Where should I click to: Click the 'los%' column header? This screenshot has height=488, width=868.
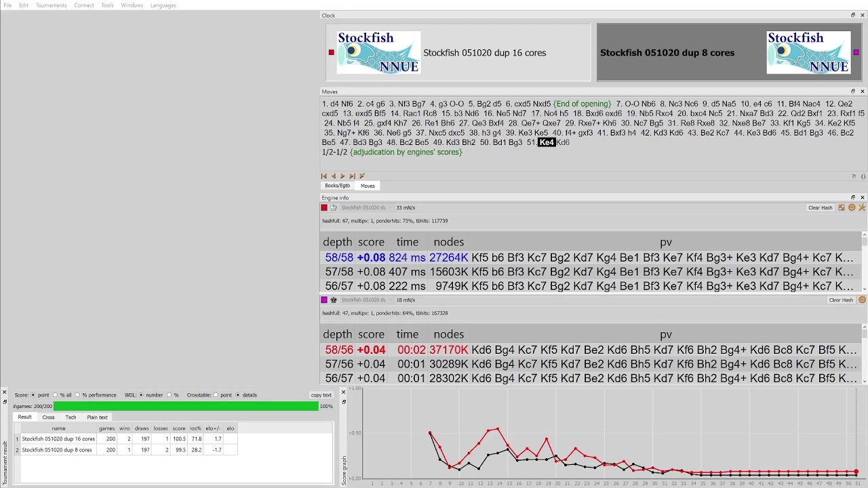(195, 428)
